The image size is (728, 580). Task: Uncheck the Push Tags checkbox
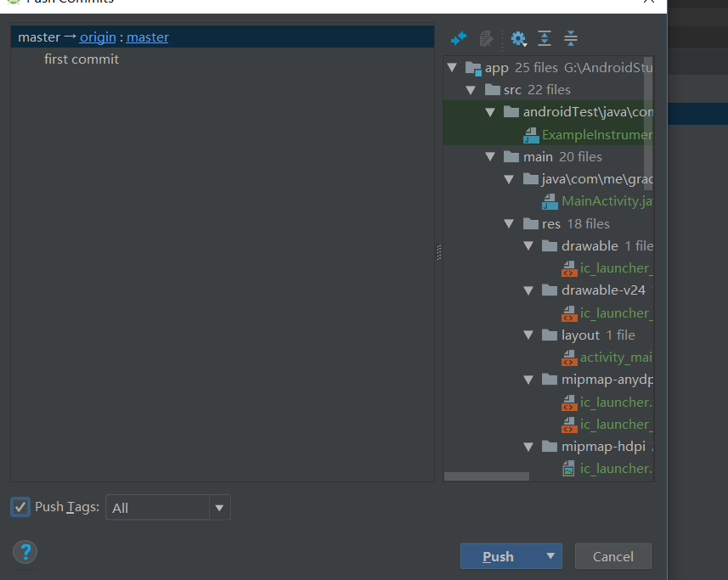click(x=20, y=507)
